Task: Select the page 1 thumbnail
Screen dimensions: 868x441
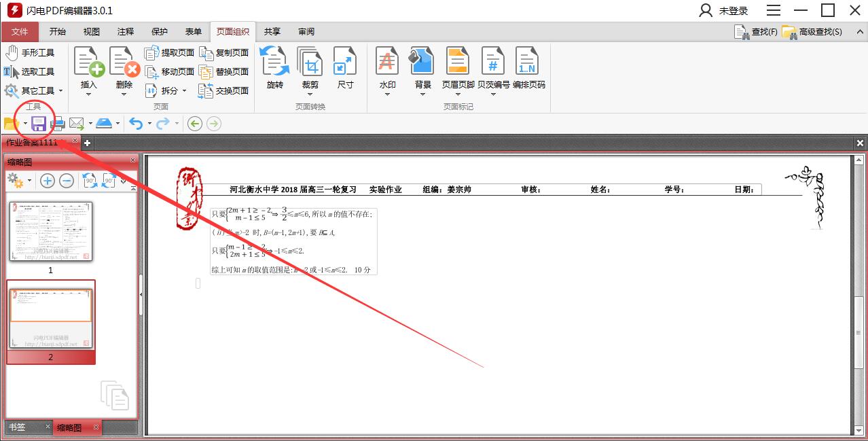Action: (x=50, y=231)
